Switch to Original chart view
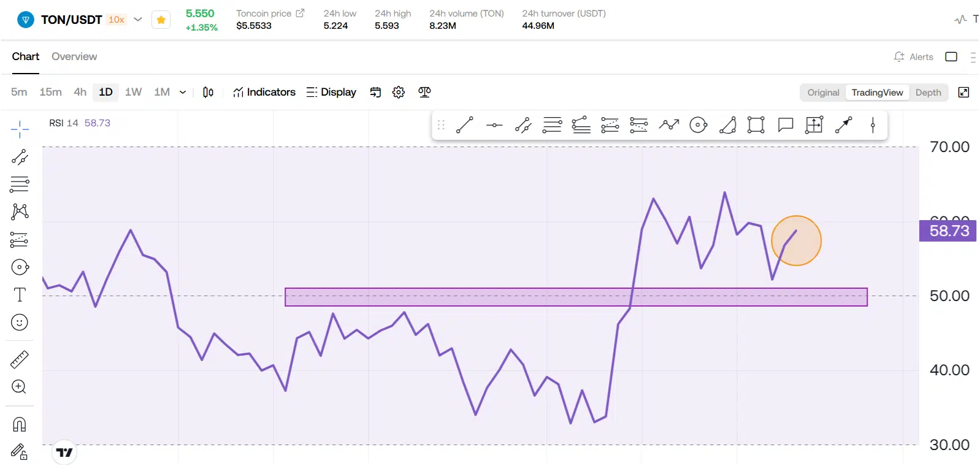The height and width of the screenshot is (466, 980). (823, 93)
